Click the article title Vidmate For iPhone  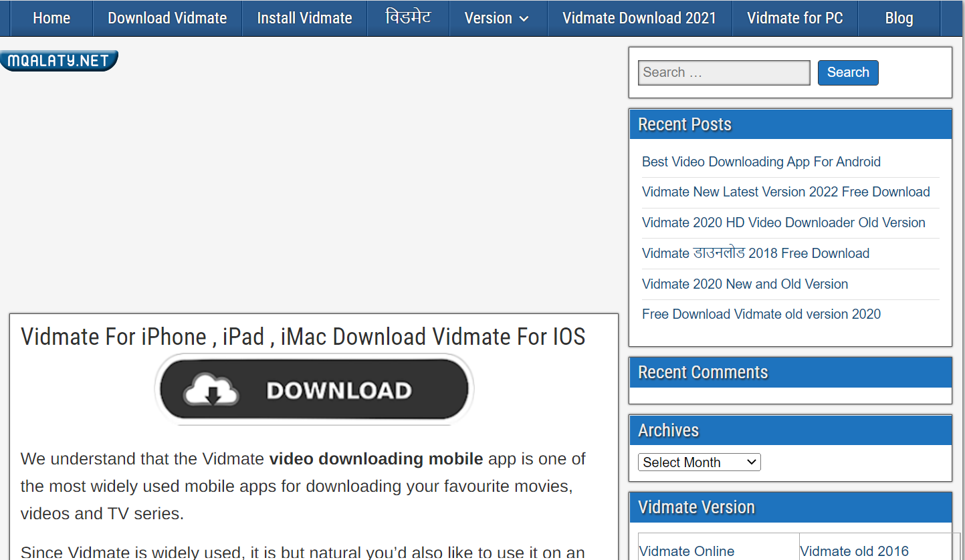(x=303, y=336)
